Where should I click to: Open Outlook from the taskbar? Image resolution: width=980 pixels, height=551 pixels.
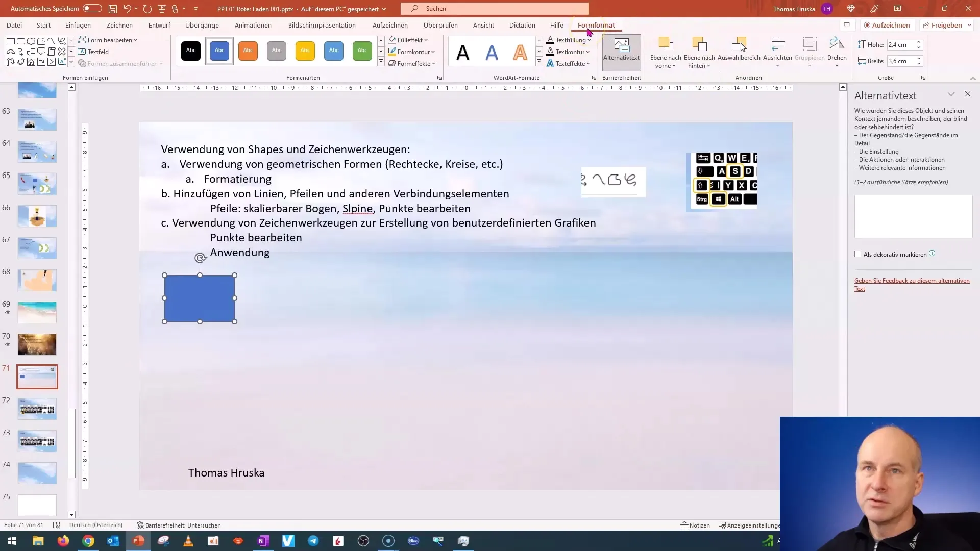click(113, 541)
